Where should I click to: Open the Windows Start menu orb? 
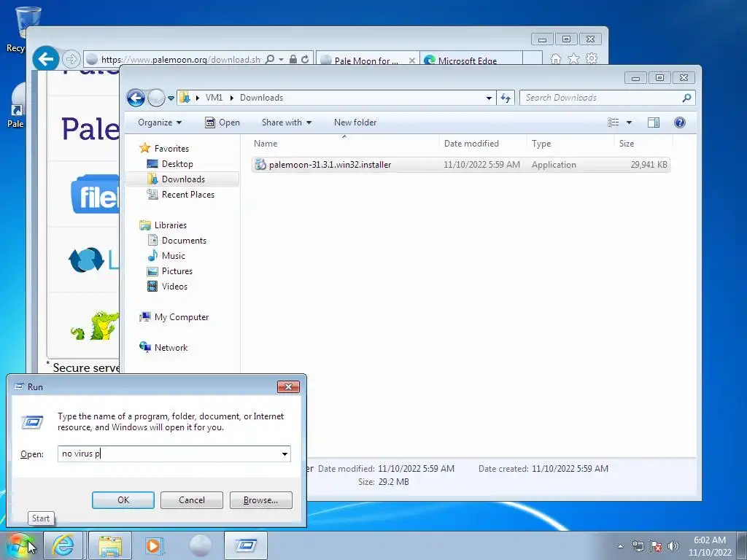click(x=20, y=545)
